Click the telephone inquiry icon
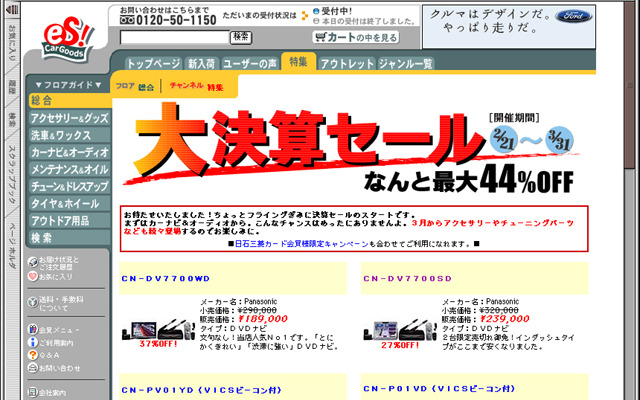640x400 pixels. 33,367
